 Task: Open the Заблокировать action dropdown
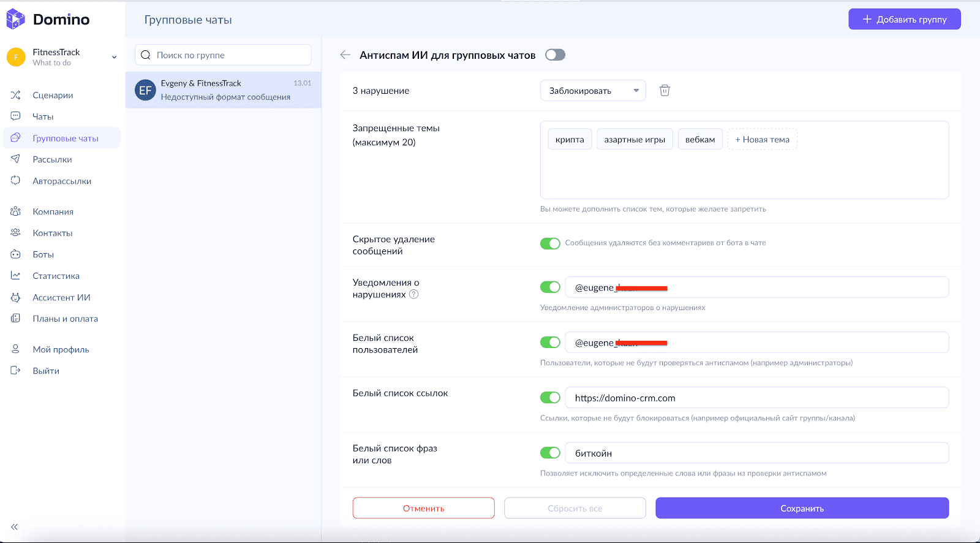pyautogui.click(x=592, y=91)
